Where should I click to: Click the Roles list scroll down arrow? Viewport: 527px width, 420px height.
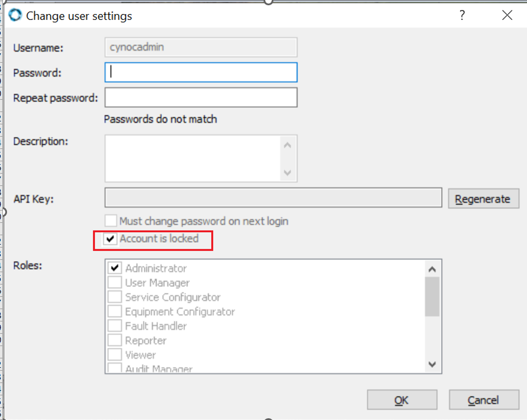coord(432,364)
